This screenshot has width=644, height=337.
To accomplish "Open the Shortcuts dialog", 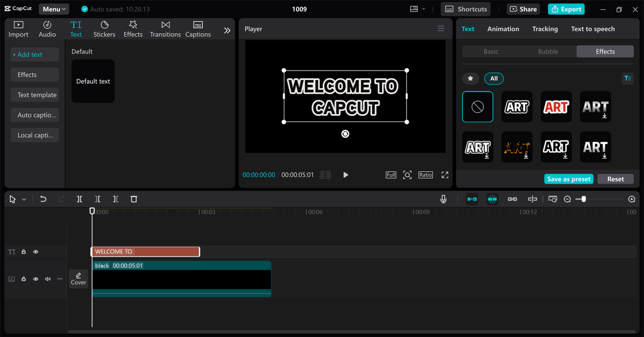I will (466, 9).
